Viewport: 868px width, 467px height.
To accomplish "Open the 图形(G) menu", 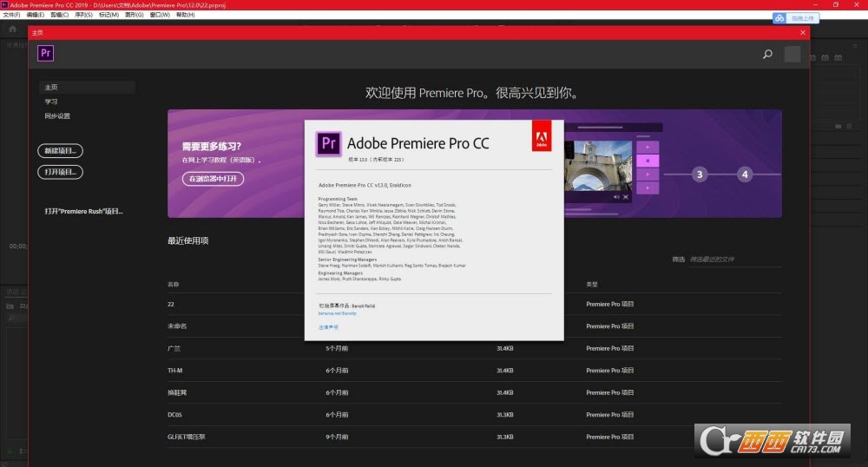I will (134, 15).
